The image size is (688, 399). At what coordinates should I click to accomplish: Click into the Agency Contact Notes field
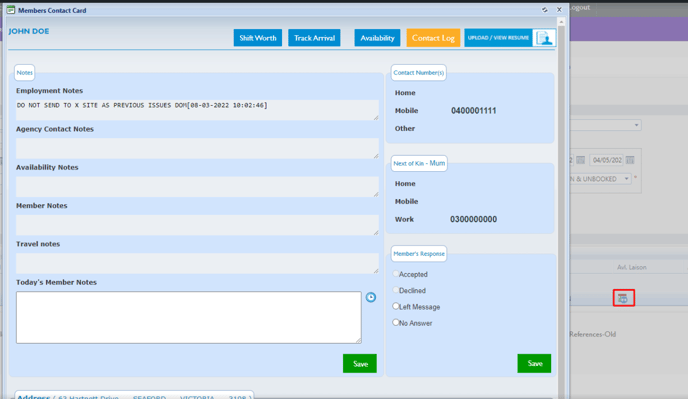point(197,148)
